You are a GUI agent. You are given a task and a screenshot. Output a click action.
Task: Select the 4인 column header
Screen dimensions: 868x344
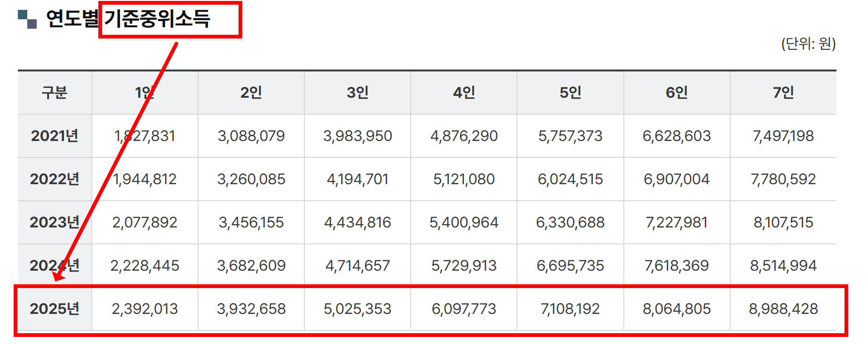click(x=464, y=93)
